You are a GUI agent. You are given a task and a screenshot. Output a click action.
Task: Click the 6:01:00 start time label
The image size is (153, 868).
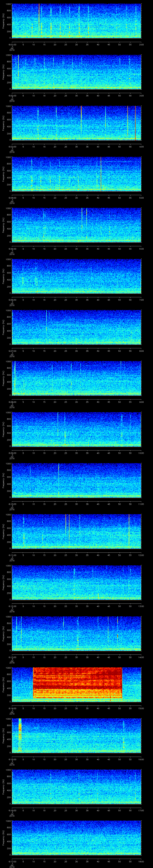pos(12,44)
